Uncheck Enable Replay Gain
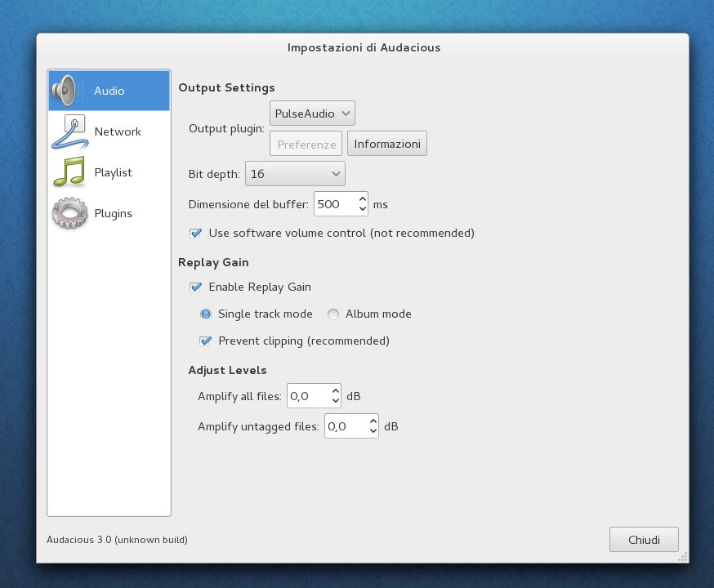714x588 pixels. pyautogui.click(x=196, y=287)
